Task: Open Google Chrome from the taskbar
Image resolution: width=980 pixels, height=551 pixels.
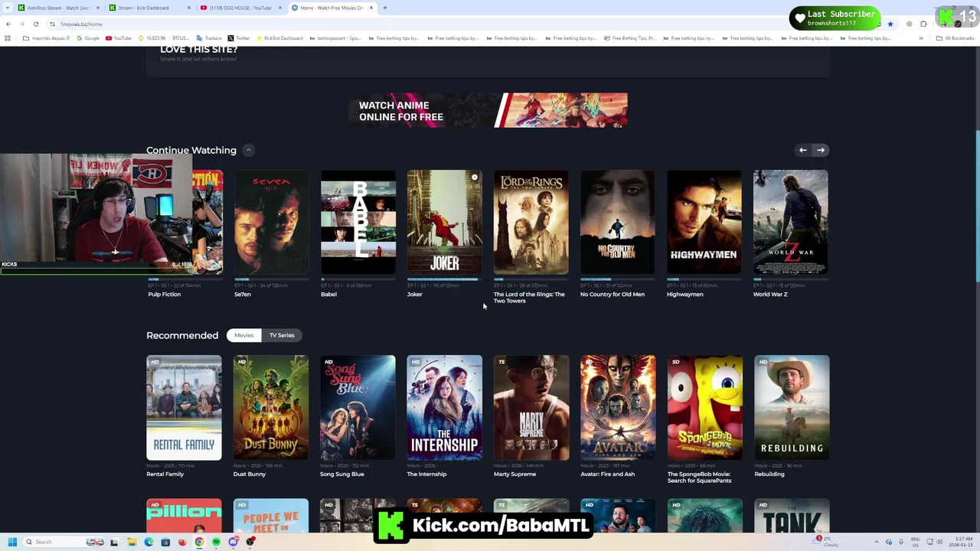Action: 199,542
